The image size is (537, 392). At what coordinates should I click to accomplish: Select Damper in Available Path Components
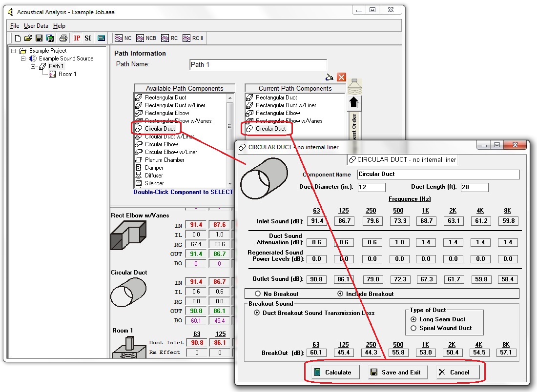tap(154, 168)
